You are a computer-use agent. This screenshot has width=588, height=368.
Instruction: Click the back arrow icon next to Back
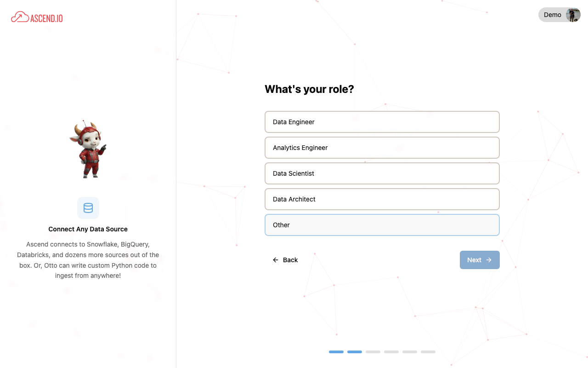(275, 260)
